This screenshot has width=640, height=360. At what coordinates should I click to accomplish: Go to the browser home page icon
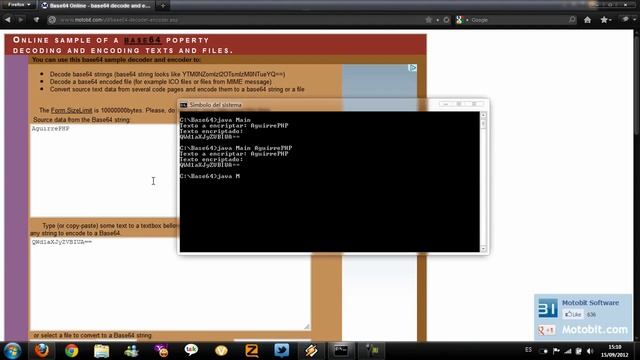coord(587,20)
